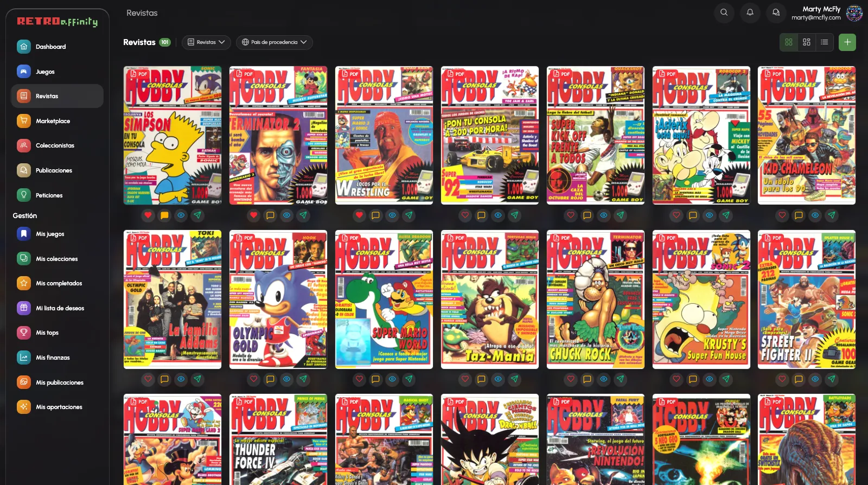Screen dimensions: 868x485
Task: Switch to the list view
Action: coord(825,42)
